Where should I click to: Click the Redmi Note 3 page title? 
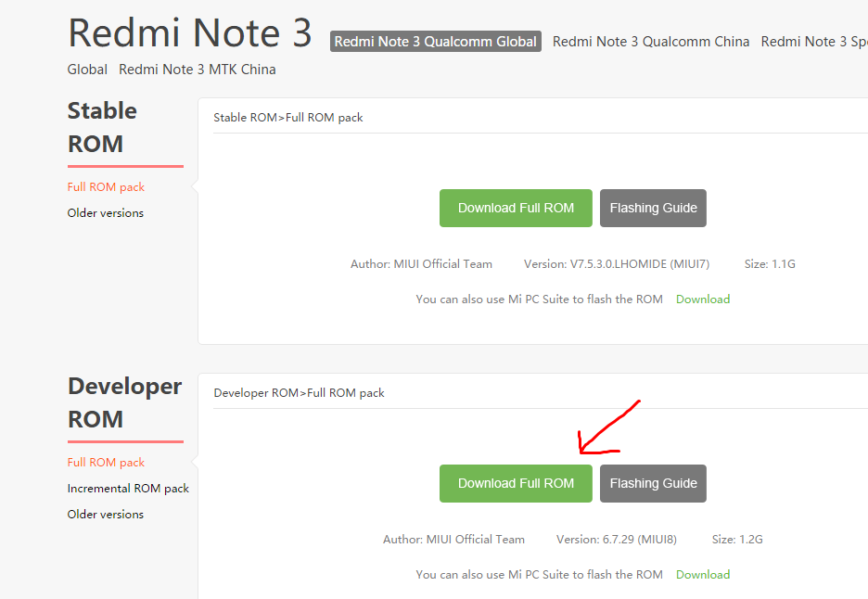190,32
